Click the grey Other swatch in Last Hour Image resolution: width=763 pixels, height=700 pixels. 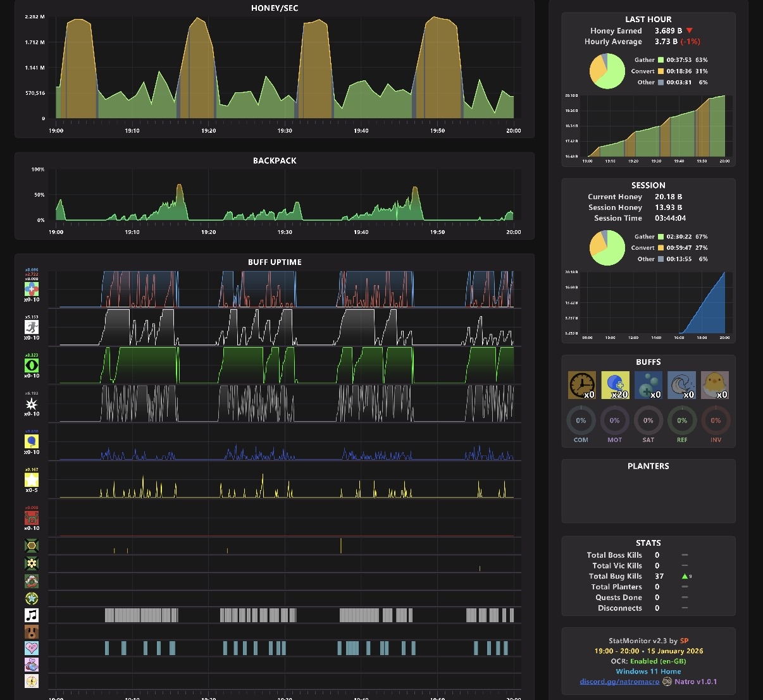661,82
